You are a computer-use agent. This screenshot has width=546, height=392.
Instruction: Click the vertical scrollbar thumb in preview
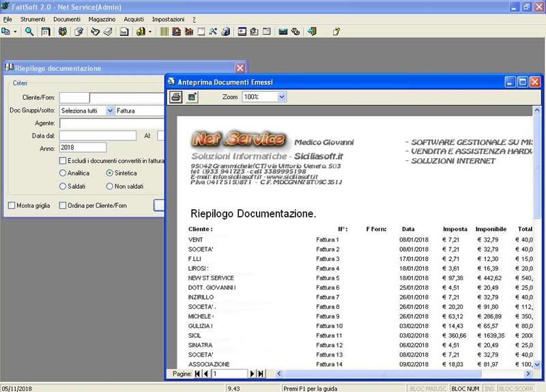[537, 166]
